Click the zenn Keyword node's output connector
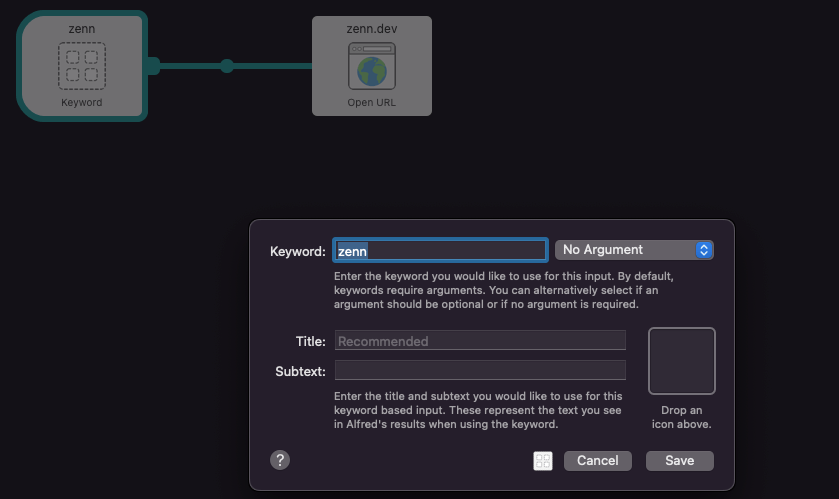The width and height of the screenshot is (839, 499). pos(153,66)
